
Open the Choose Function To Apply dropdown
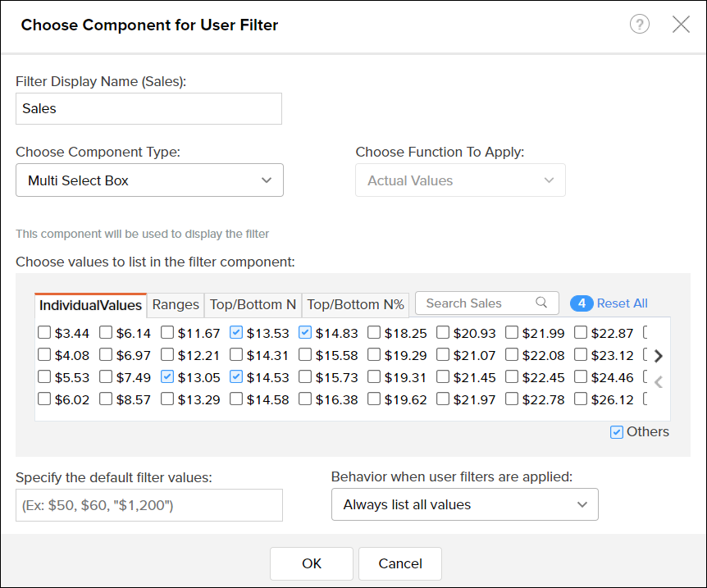click(460, 180)
